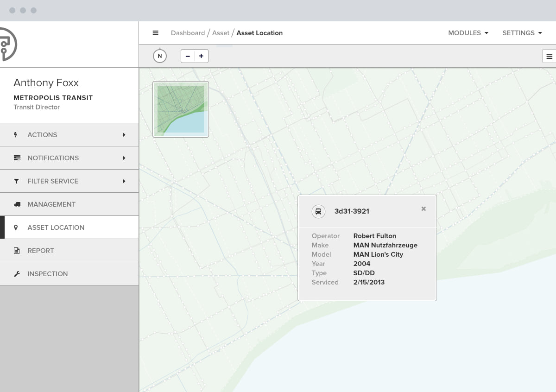This screenshot has width=556, height=392.
Task: Expand the Actions submenu arrow
Action: [124, 135]
